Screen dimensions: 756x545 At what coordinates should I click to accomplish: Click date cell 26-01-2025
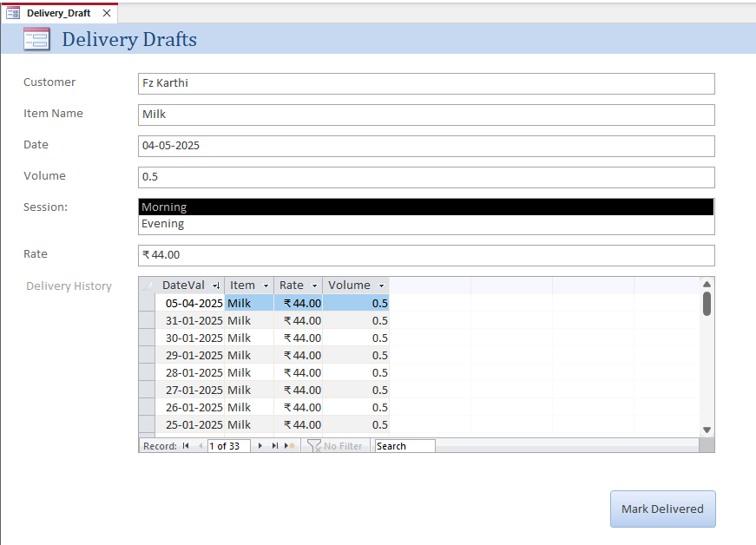190,407
